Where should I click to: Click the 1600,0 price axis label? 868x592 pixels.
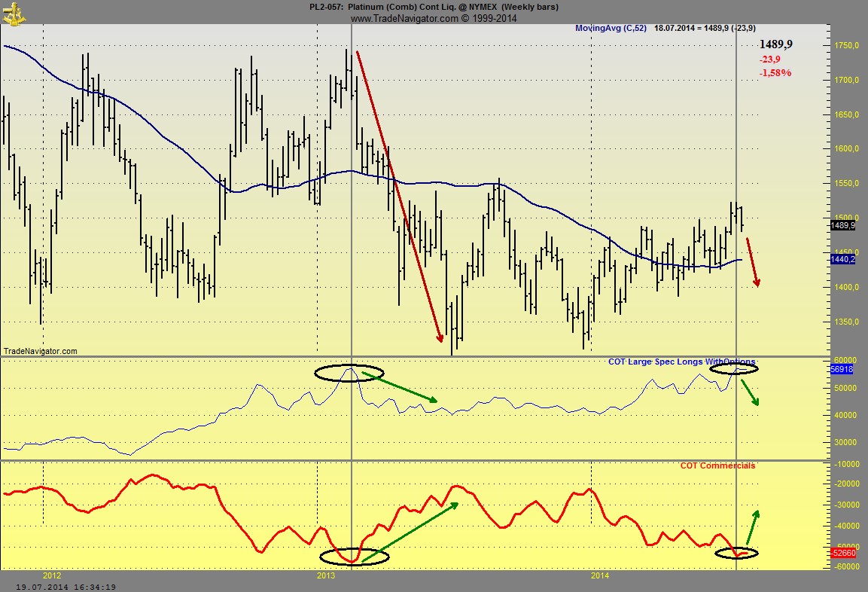pos(846,148)
